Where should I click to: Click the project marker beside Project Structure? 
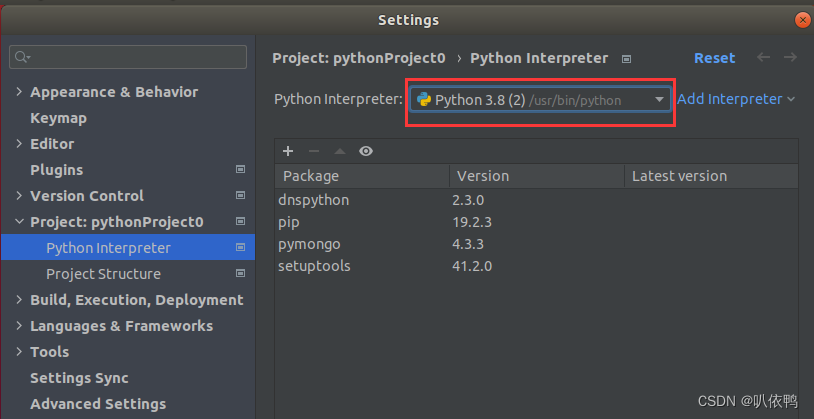click(240, 274)
